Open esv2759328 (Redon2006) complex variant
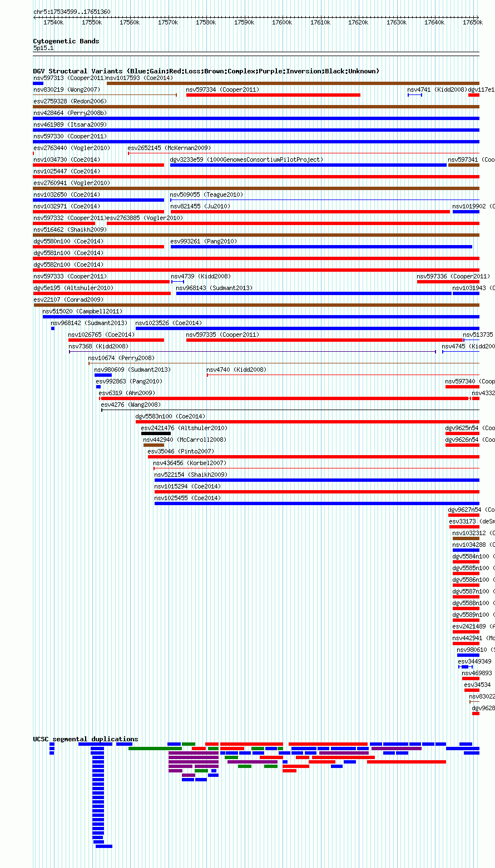The image size is (495, 868). coord(256,107)
